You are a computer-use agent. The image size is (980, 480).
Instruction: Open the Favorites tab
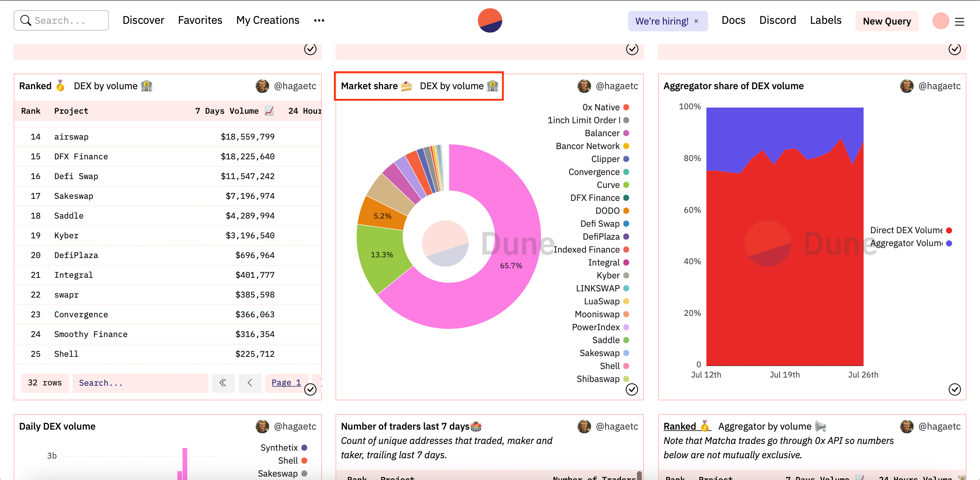click(x=200, y=20)
